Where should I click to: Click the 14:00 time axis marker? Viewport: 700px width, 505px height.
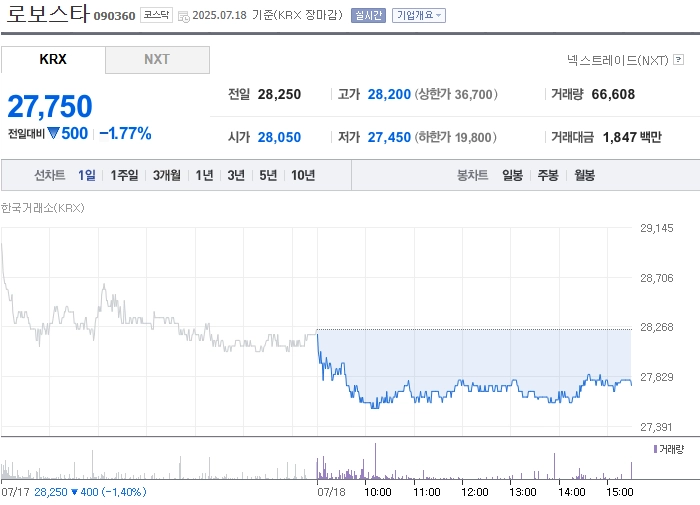click(x=571, y=492)
